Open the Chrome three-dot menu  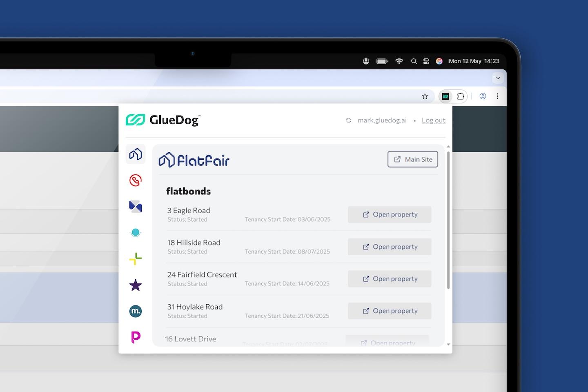pyautogui.click(x=497, y=96)
